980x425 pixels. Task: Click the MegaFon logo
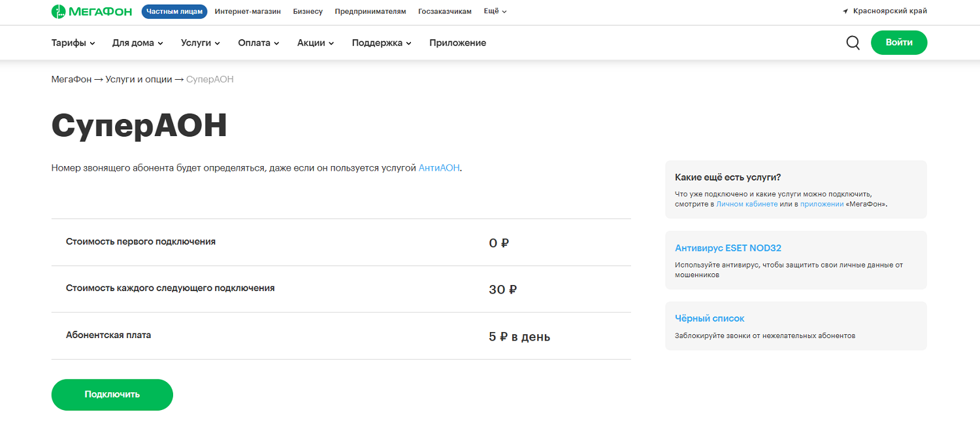[91, 11]
